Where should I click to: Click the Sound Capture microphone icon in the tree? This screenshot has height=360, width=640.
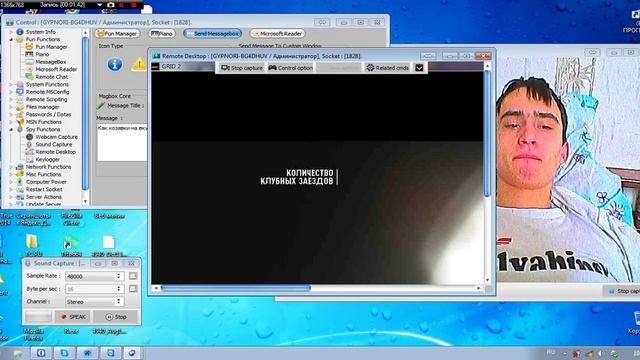click(x=29, y=144)
